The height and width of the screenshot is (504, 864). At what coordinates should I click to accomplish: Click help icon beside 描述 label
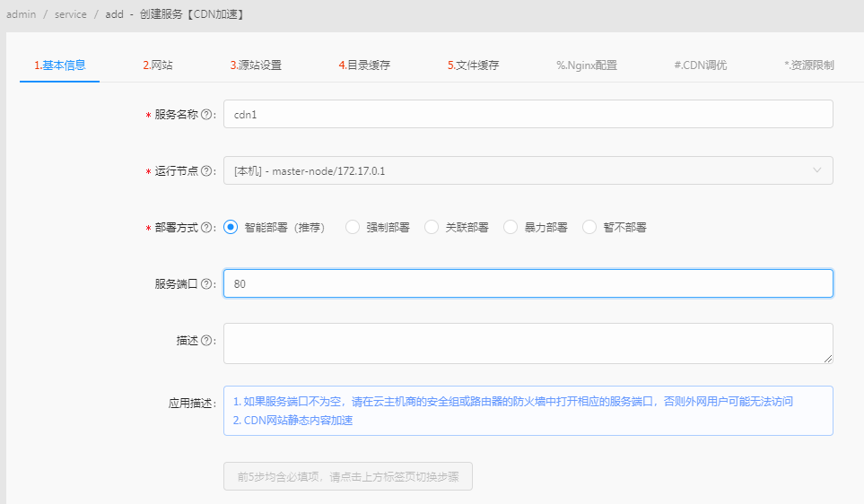click(x=206, y=341)
